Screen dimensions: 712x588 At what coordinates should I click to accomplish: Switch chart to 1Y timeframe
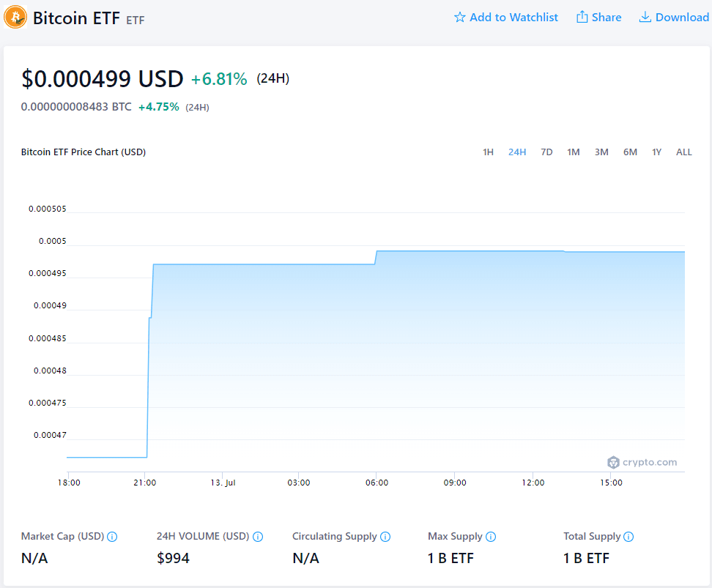click(657, 152)
